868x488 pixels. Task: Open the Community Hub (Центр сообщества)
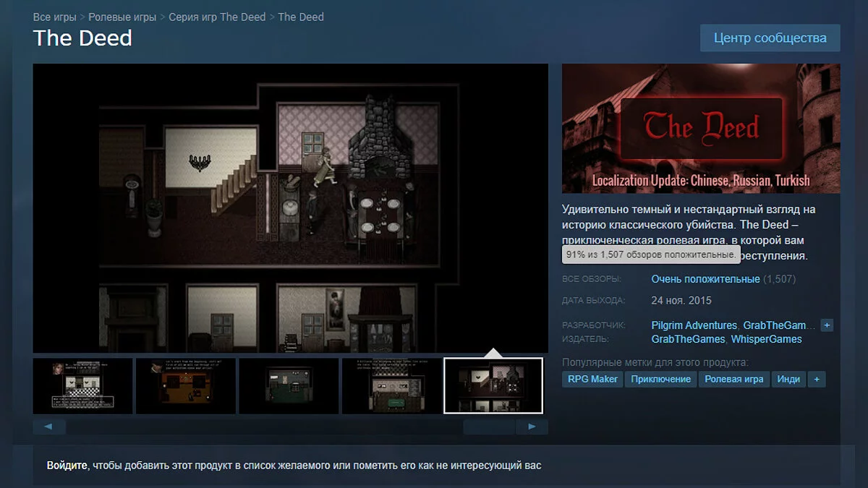tap(770, 38)
